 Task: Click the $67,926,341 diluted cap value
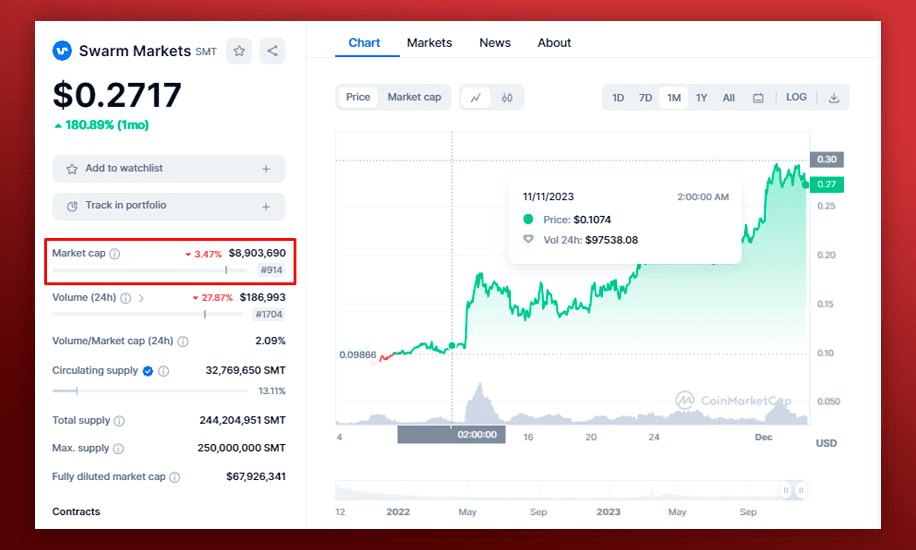click(256, 476)
